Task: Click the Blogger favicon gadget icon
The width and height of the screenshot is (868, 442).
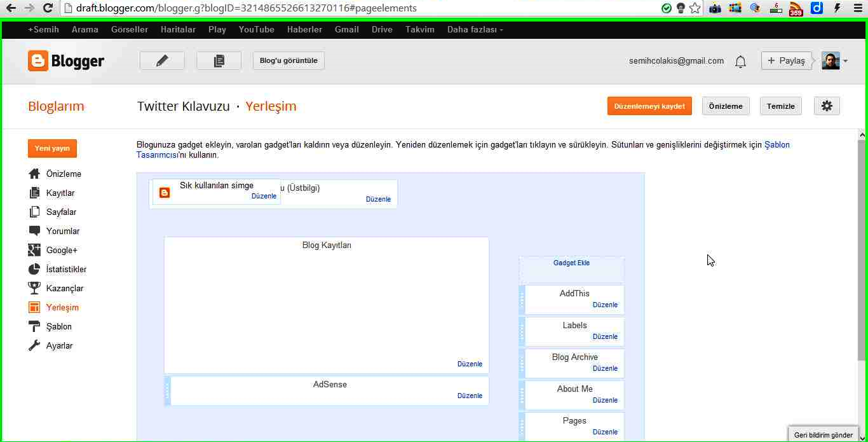Action: point(165,193)
